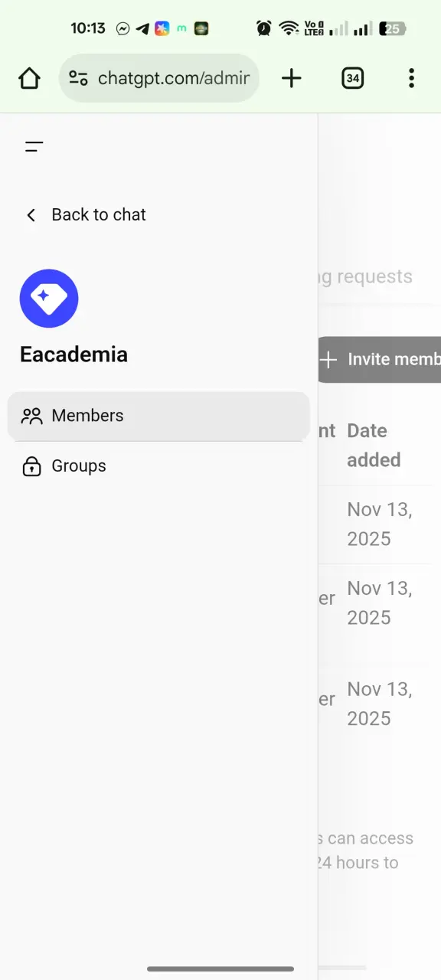Open the Groups section in sidebar
The height and width of the screenshot is (980, 441).
click(x=158, y=466)
